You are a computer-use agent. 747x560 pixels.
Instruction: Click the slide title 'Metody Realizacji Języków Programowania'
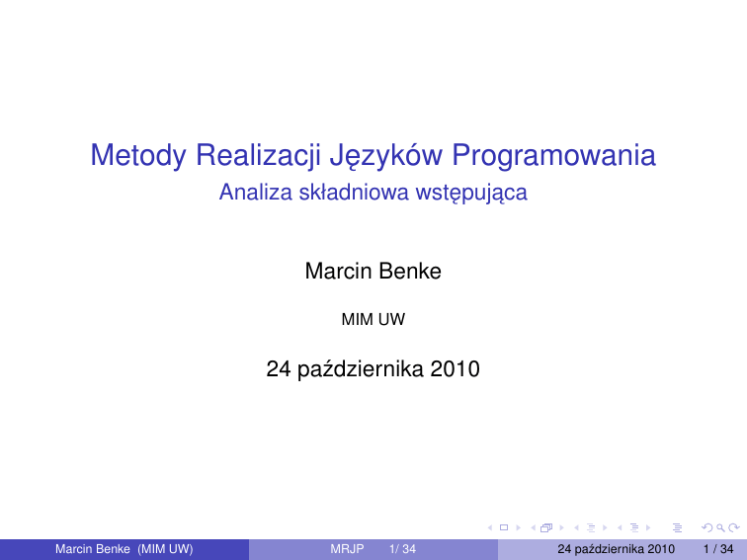click(373, 156)
